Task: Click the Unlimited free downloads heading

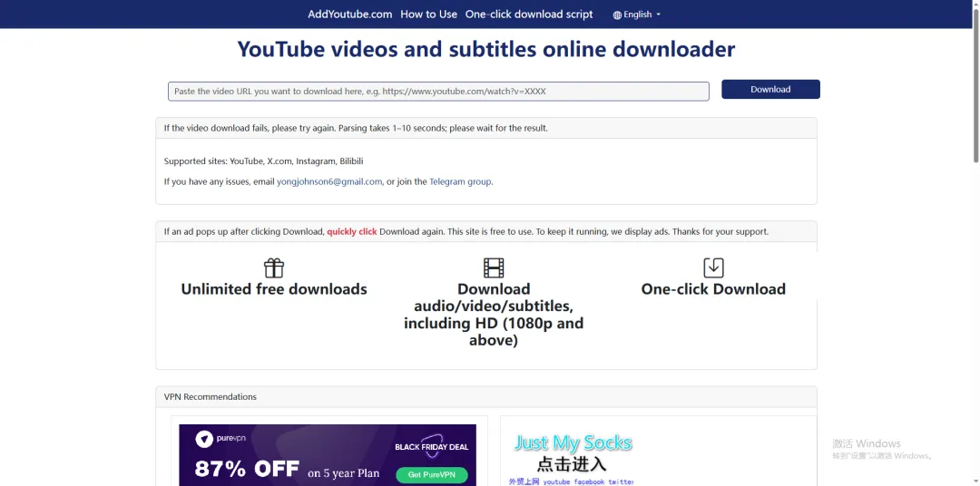Action: click(x=274, y=289)
